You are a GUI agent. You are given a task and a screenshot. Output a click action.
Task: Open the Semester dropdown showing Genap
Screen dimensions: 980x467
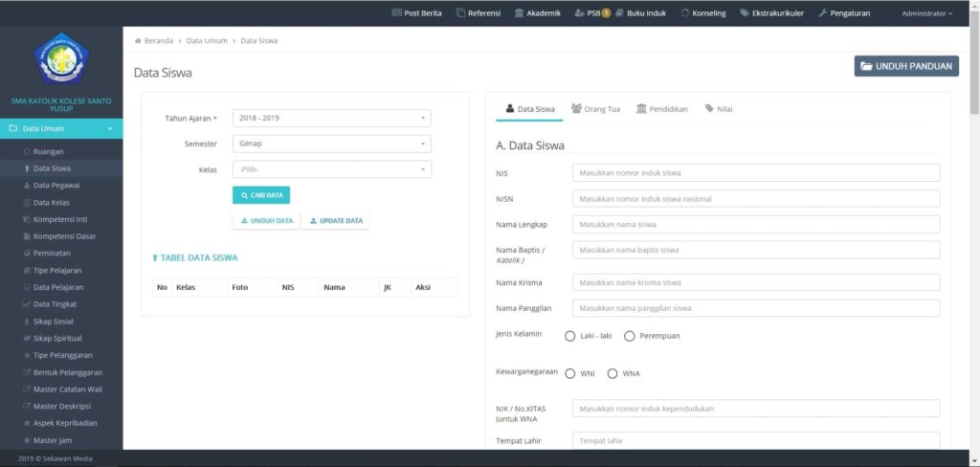coord(332,144)
